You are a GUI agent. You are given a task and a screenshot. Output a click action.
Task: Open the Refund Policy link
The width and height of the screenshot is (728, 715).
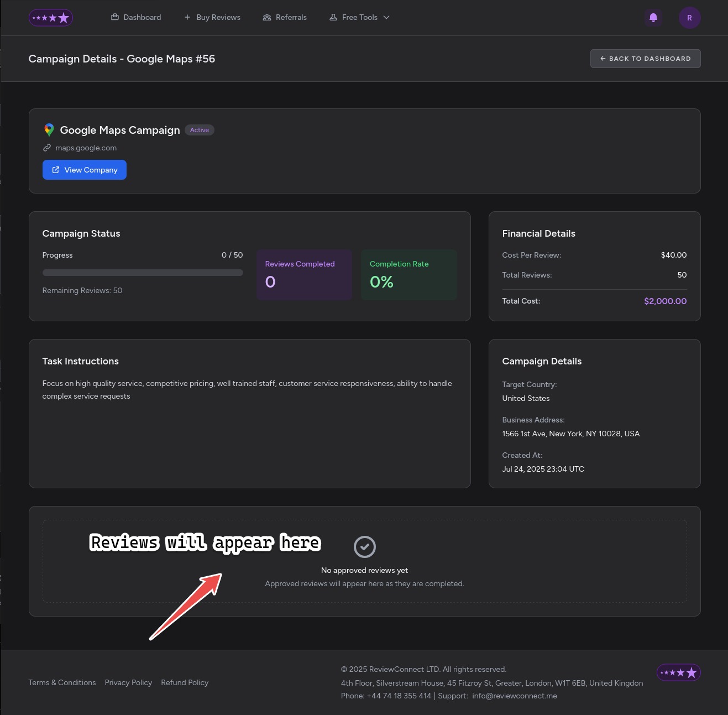[x=185, y=682]
